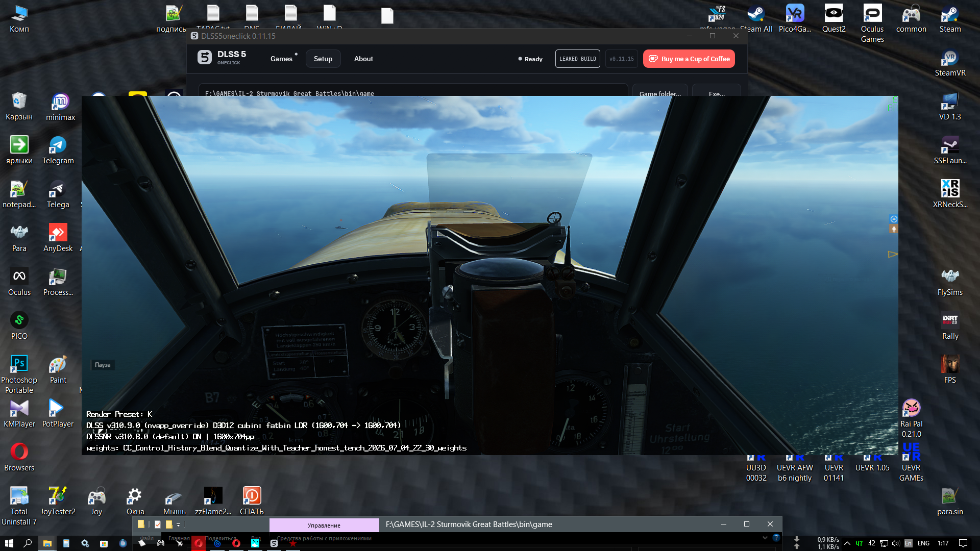Launch the AnyDesk desktop shortcut
The height and width of the screenshot is (551, 980).
(58, 238)
